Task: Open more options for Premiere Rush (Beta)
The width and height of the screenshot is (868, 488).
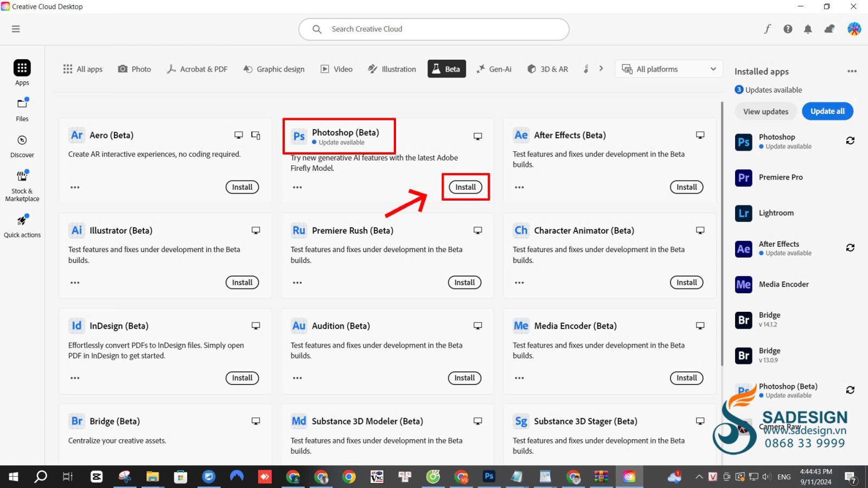Action: (297, 282)
